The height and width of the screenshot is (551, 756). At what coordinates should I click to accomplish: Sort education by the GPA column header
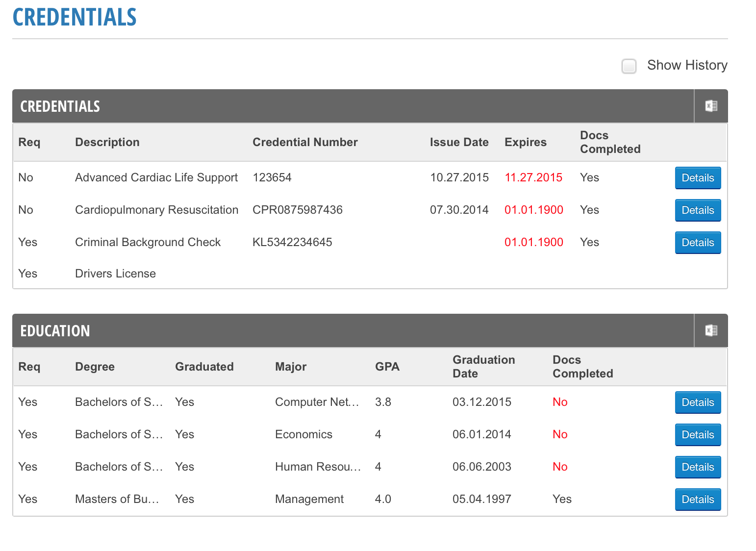pos(387,367)
